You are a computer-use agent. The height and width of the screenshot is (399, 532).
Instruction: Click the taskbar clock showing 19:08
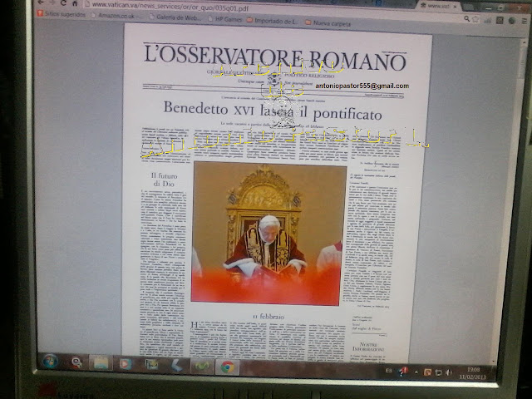[473, 373]
